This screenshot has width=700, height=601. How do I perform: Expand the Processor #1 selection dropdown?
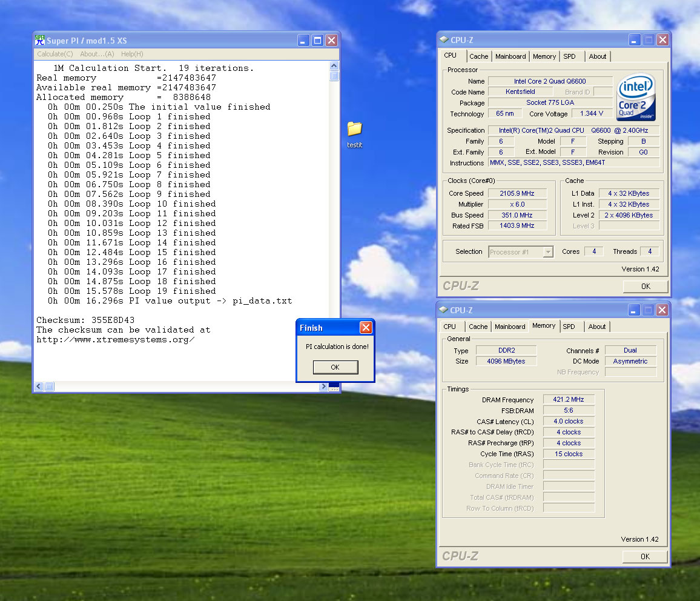click(548, 252)
